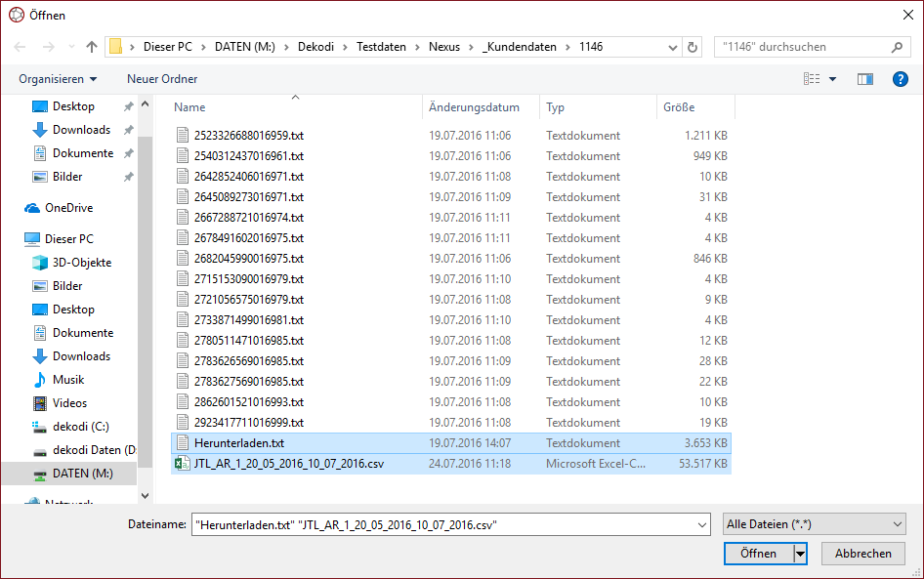Confirm with the Öffnen button
The width and height of the screenshot is (924, 579).
758,554
